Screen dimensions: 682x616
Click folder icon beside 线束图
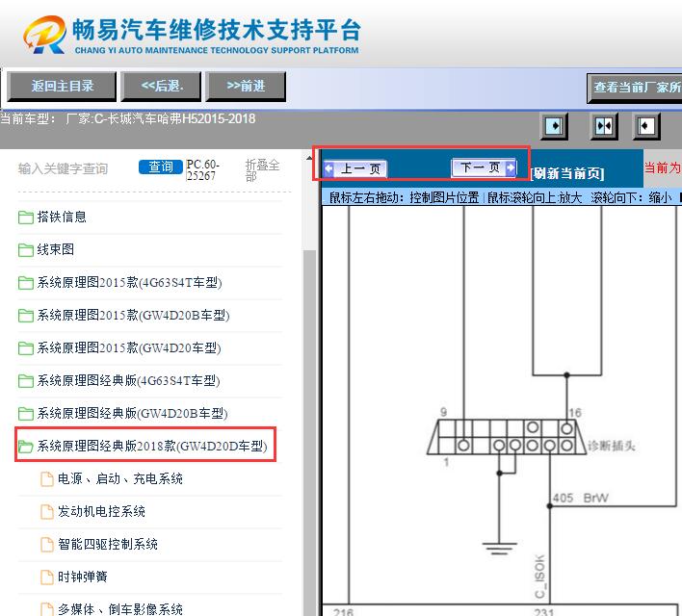tap(26, 249)
